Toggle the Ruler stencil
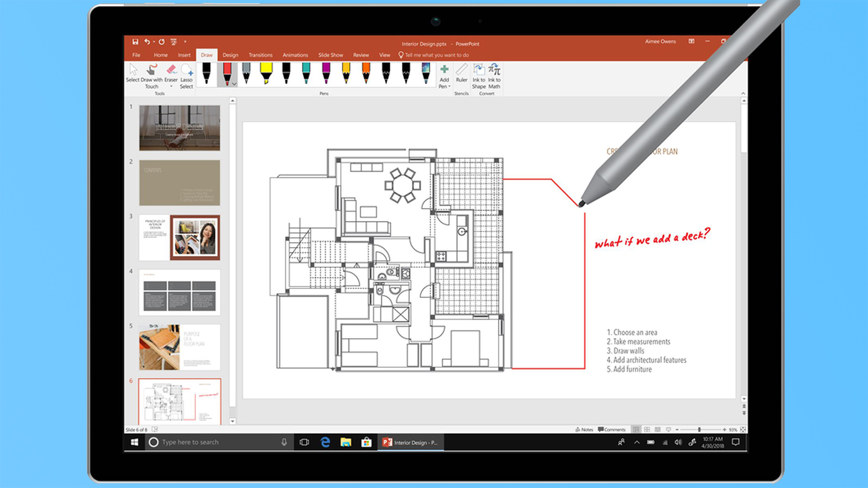The image size is (868, 488). pos(462,73)
